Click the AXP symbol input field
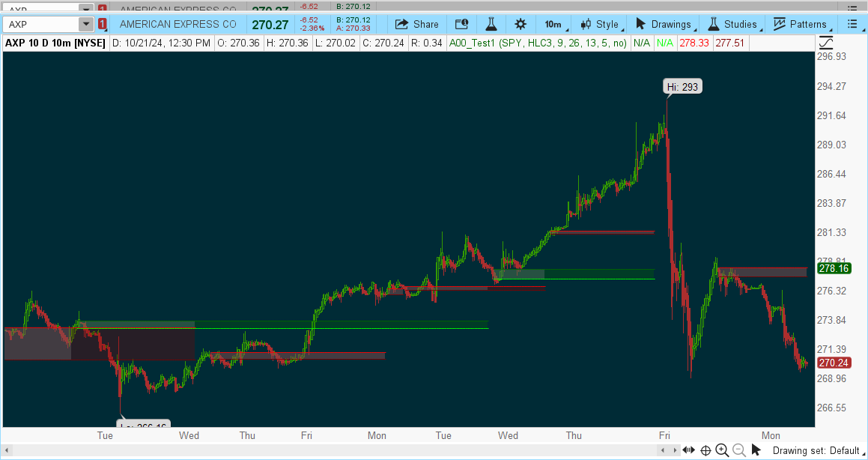This screenshot has height=460, width=868. [41, 25]
